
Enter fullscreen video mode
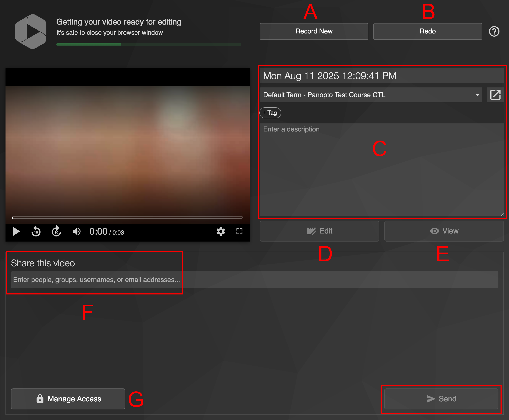pyautogui.click(x=239, y=232)
